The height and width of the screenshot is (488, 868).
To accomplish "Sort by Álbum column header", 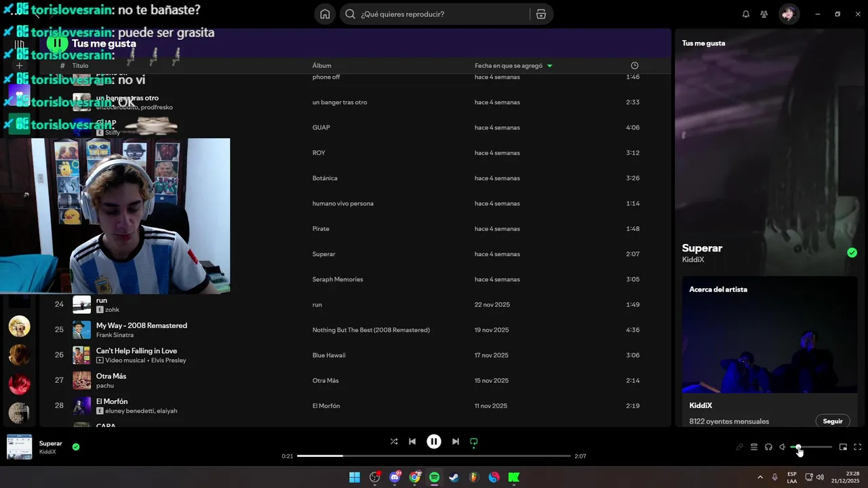I will pos(321,66).
